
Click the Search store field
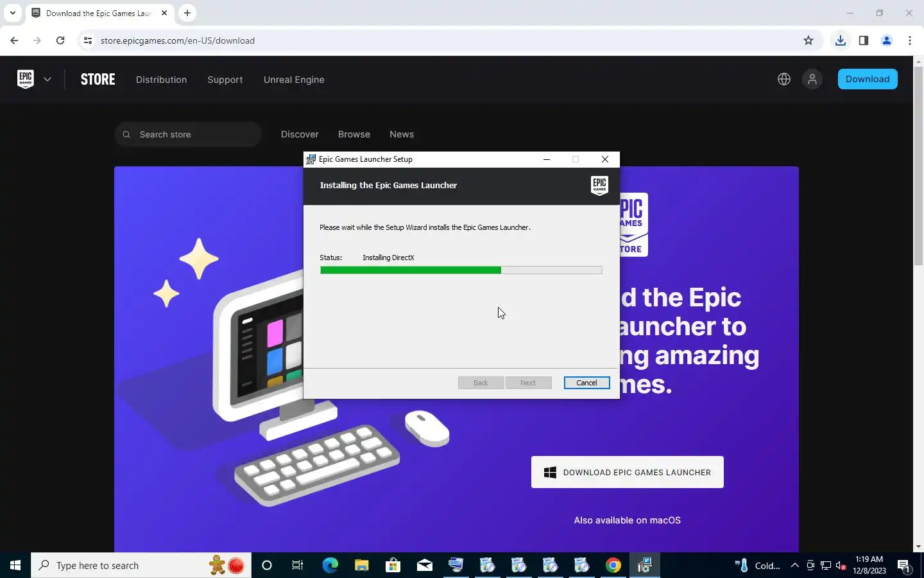188,134
